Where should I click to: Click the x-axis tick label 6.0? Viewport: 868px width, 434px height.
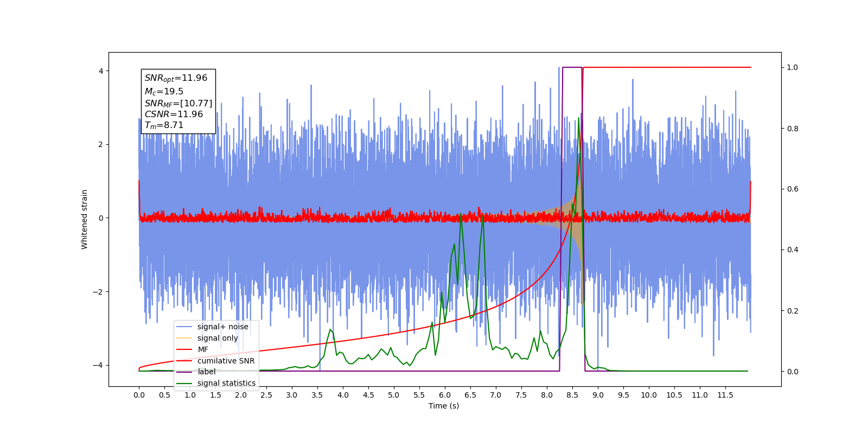[x=445, y=395]
